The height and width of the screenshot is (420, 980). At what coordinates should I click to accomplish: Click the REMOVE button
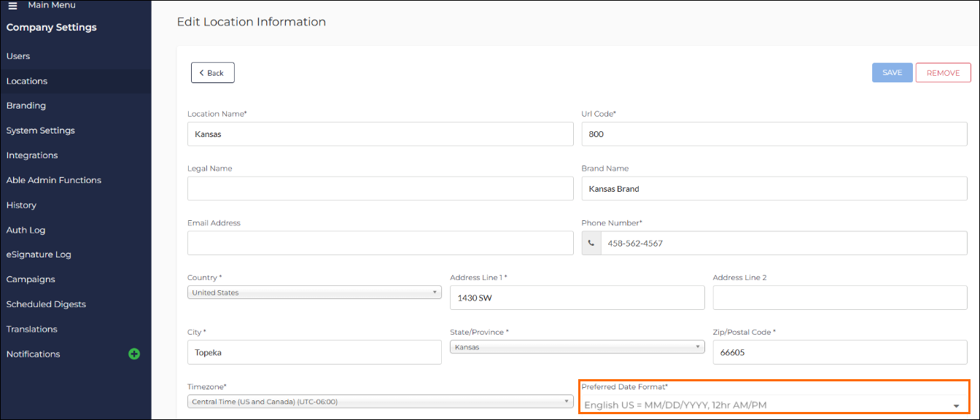click(x=944, y=73)
